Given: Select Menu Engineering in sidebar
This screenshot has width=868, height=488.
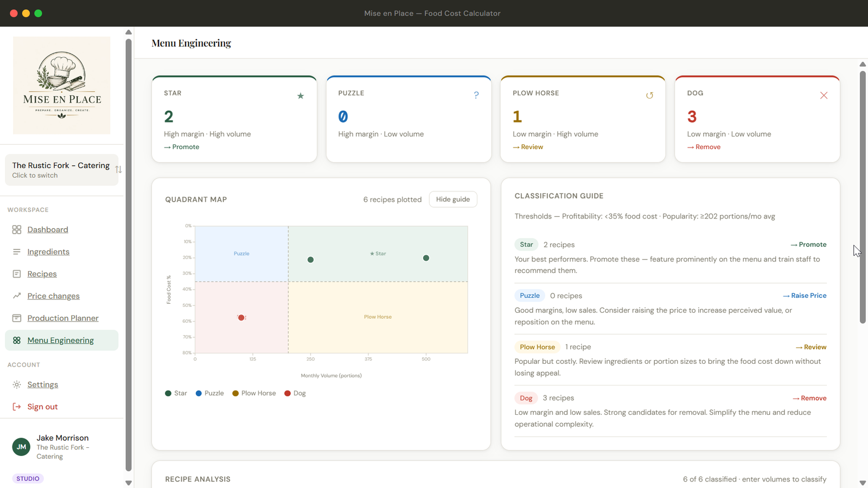Looking at the screenshot, I should coord(62,341).
